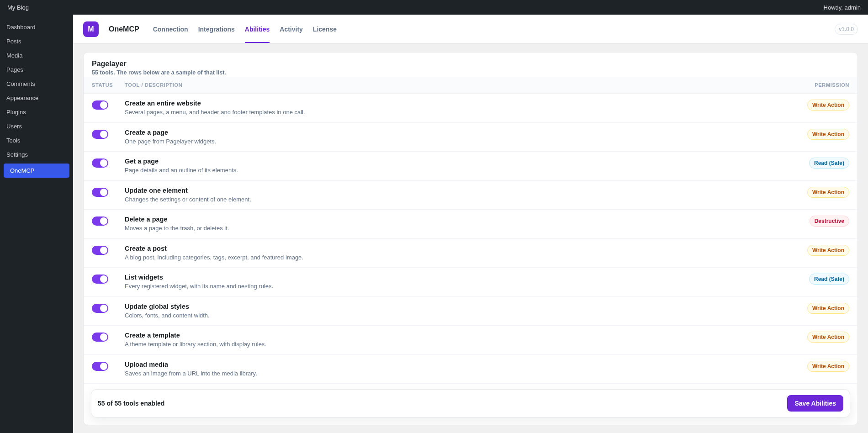868x433 pixels.
Task: Click Howdy, admin account link
Action: coord(842,7)
